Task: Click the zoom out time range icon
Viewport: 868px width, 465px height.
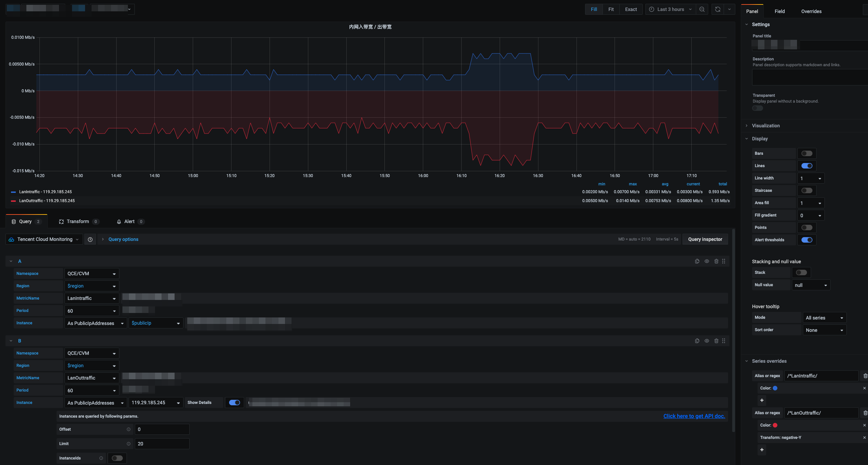Action: click(x=702, y=9)
